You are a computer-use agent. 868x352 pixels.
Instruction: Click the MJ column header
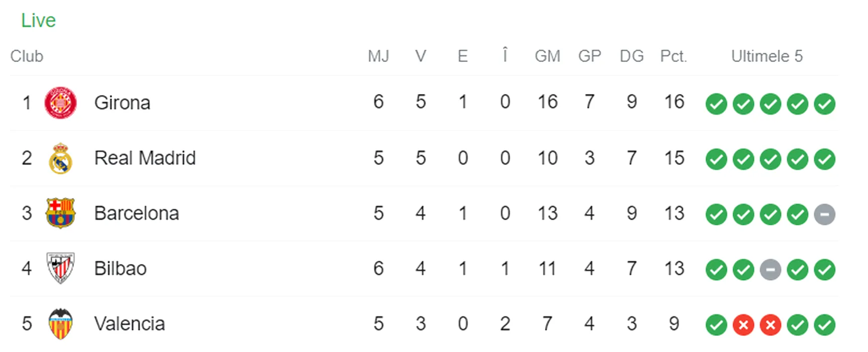[378, 56]
